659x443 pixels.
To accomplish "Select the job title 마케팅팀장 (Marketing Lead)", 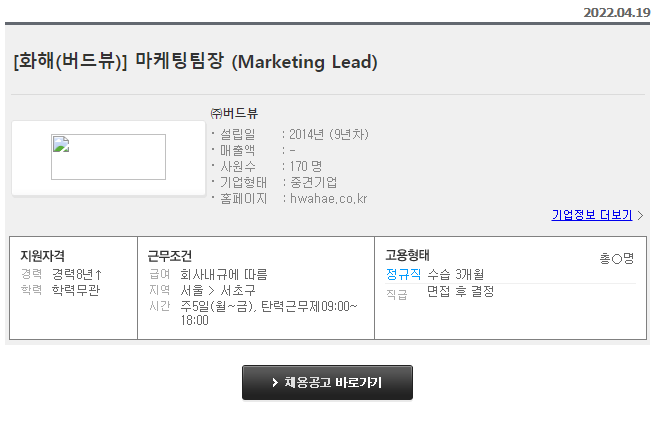I will tap(256, 62).
